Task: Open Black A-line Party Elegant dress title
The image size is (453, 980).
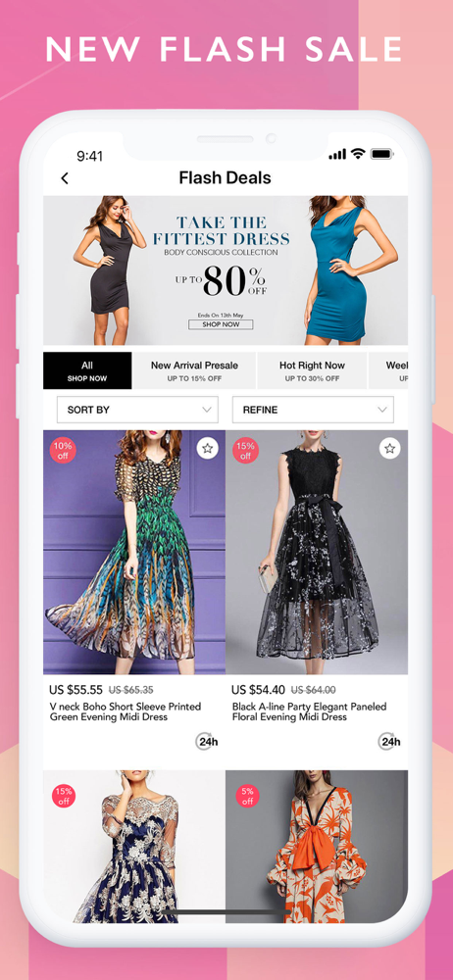Action: point(309,711)
